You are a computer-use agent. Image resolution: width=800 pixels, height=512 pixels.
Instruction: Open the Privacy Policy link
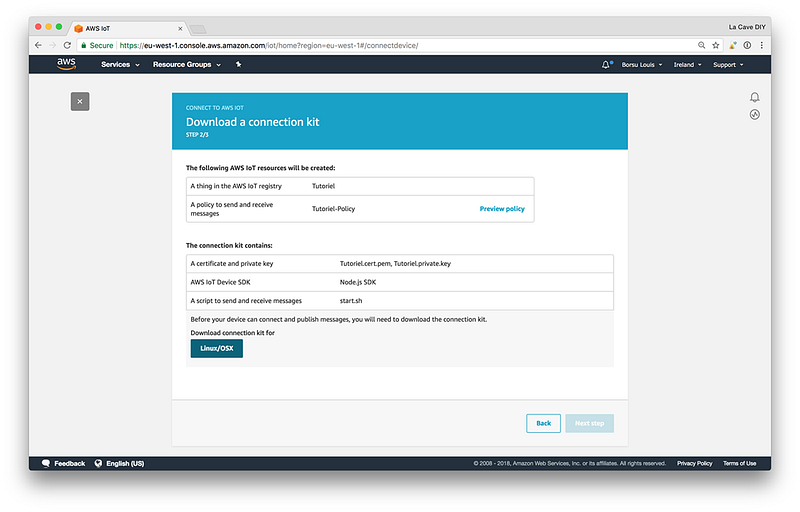coord(694,464)
